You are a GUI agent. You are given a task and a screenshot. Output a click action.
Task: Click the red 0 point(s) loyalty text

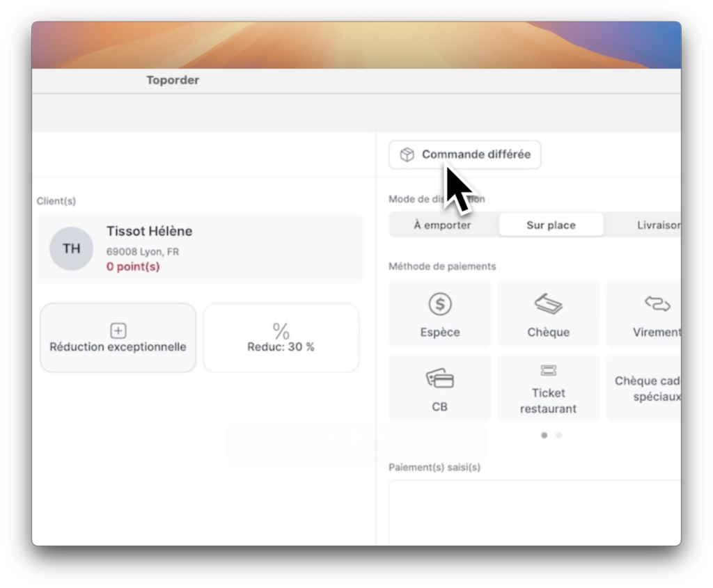tap(133, 267)
